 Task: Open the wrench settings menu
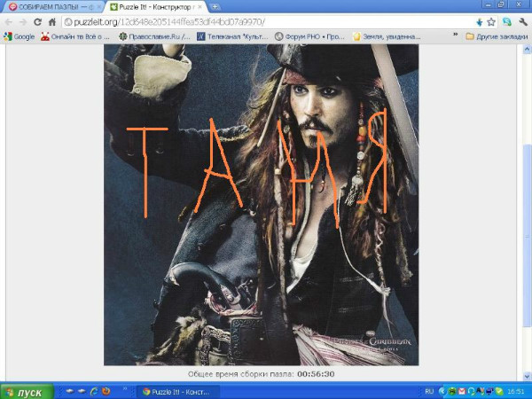pos(523,21)
